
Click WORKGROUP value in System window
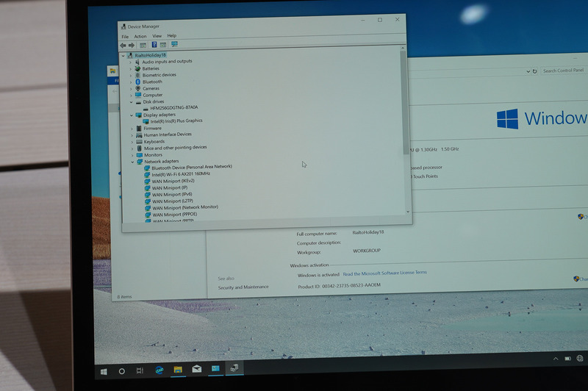coord(366,251)
